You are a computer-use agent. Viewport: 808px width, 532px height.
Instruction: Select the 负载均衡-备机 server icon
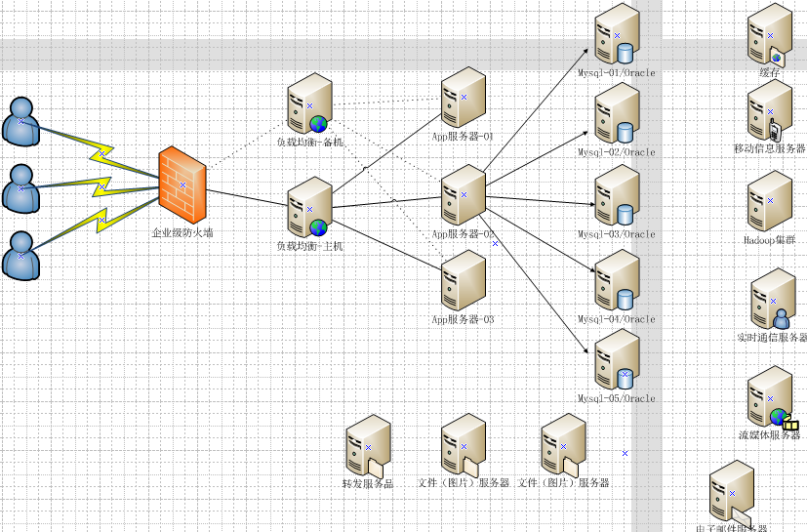[x=310, y=104]
